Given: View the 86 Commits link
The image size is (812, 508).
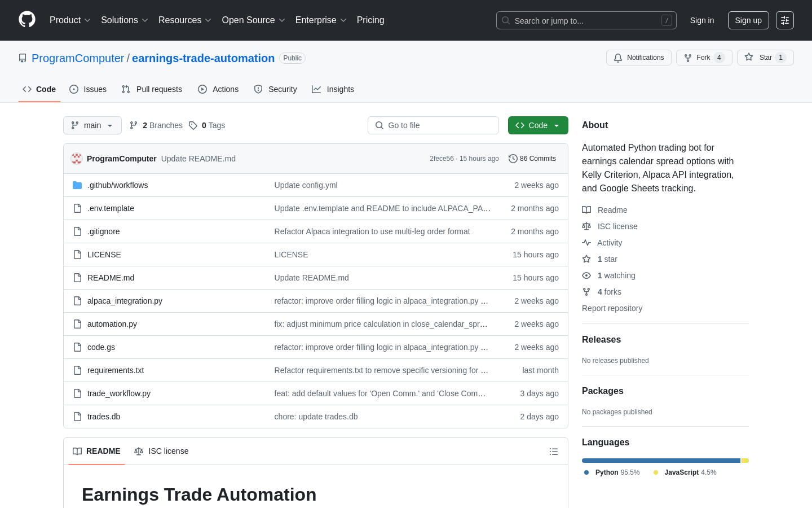Looking at the screenshot, I should click(x=532, y=159).
